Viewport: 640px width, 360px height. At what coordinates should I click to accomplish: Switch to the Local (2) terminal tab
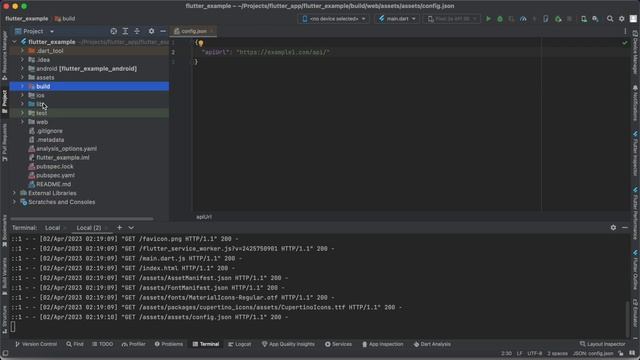pos(89,228)
